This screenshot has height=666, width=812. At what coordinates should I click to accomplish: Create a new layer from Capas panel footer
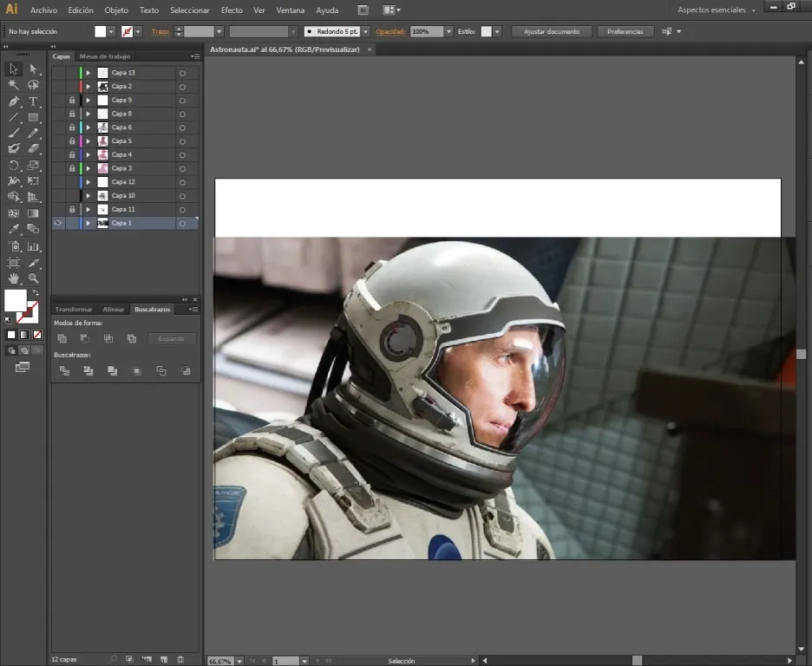click(x=164, y=659)
